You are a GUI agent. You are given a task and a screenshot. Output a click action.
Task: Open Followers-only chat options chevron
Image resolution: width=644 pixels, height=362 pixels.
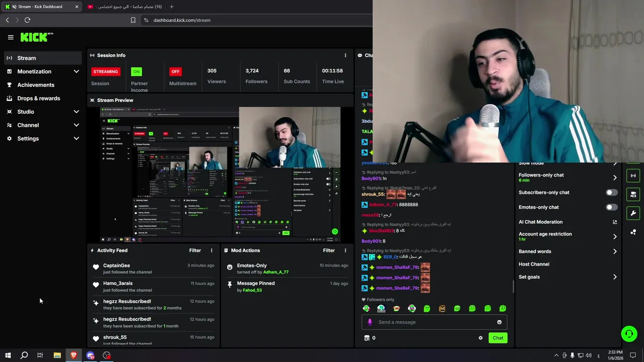coord(615,177)
